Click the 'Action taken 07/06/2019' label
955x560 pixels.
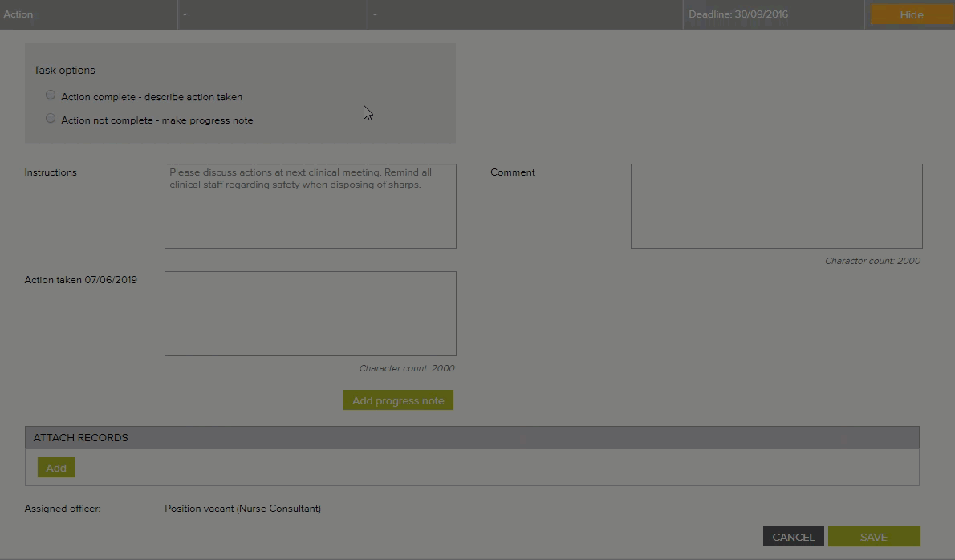(x=80, y=280)
